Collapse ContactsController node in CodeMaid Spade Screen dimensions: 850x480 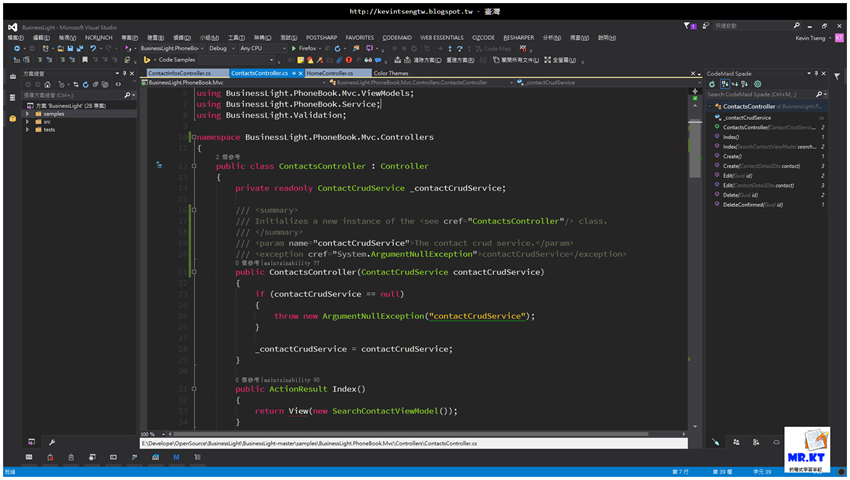coord(710,106)
